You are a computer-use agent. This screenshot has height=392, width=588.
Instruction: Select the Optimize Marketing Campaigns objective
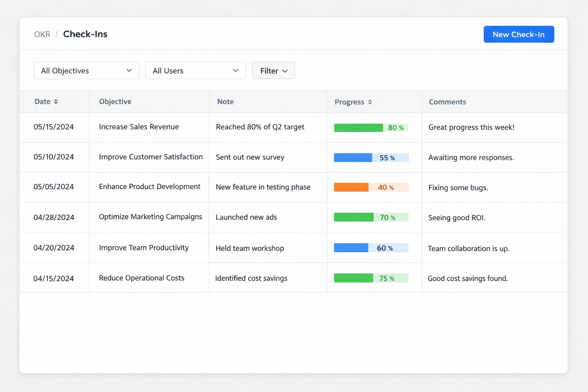(150, 217)
